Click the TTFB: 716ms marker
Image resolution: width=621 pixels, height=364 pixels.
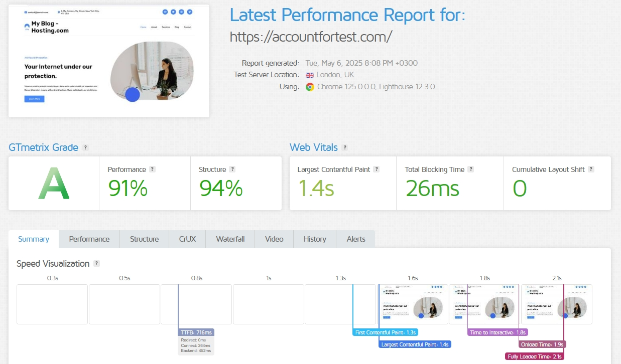[x=196, y=332]
